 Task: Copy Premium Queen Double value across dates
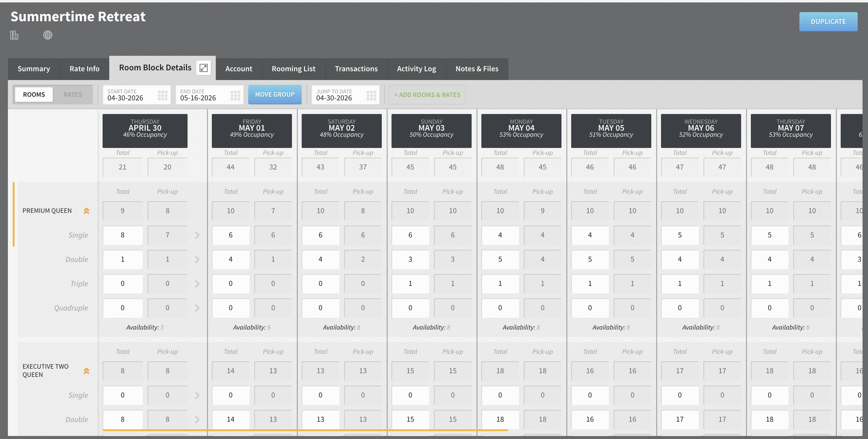point(197,259)
